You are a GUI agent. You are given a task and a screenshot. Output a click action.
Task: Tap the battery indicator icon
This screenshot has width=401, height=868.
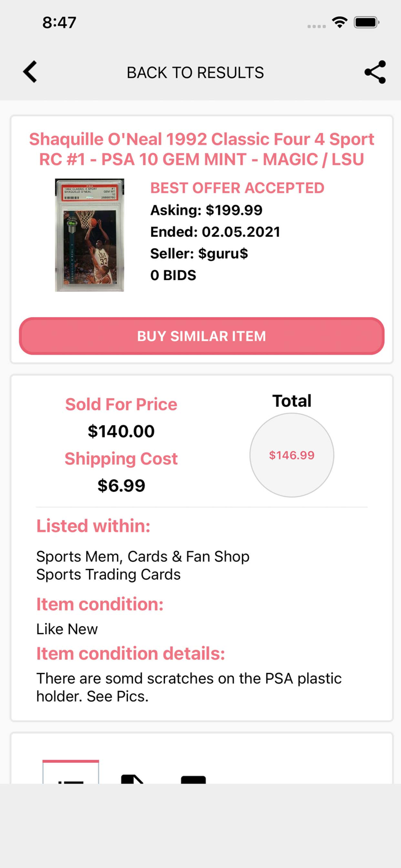pos(366,22)
